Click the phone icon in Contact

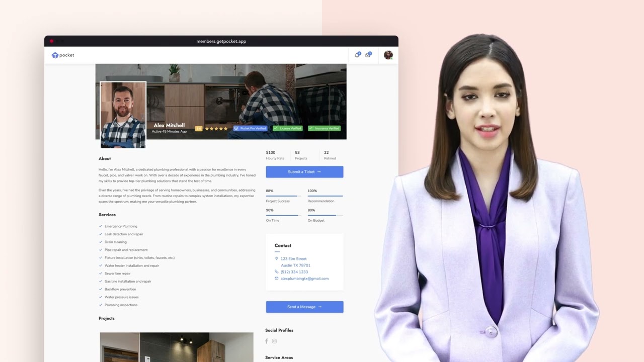(276, 272)
